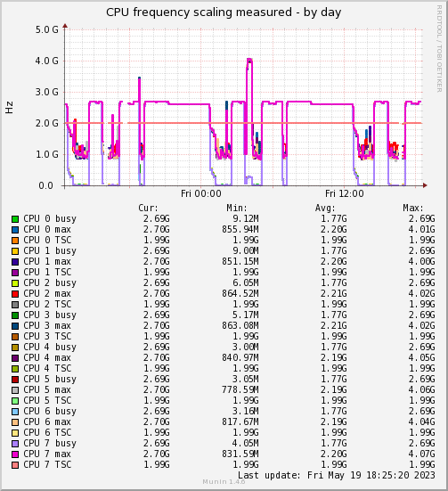
Task: Select the CPU 6 TSC legend label
Action: click(x=47, y=432)
